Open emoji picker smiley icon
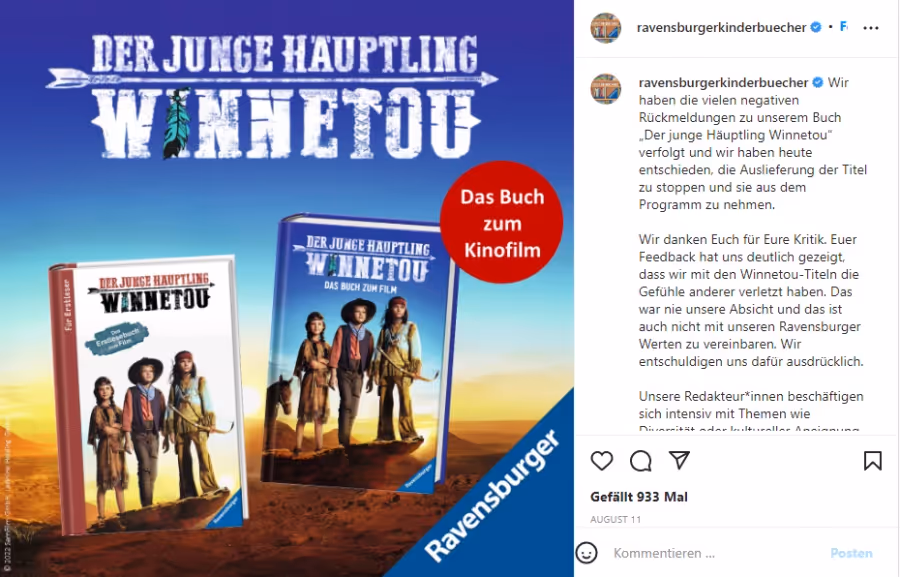The image size is (900, 577). tap(586, 553)
